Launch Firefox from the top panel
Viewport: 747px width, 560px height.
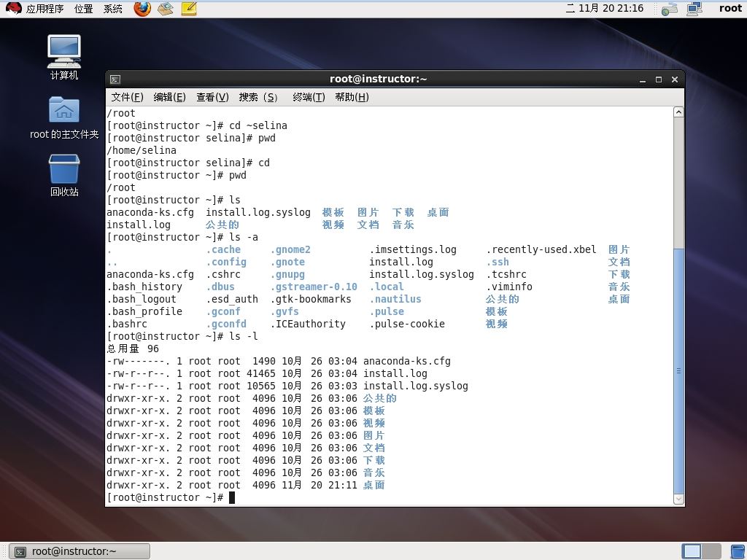pos(142,9)
